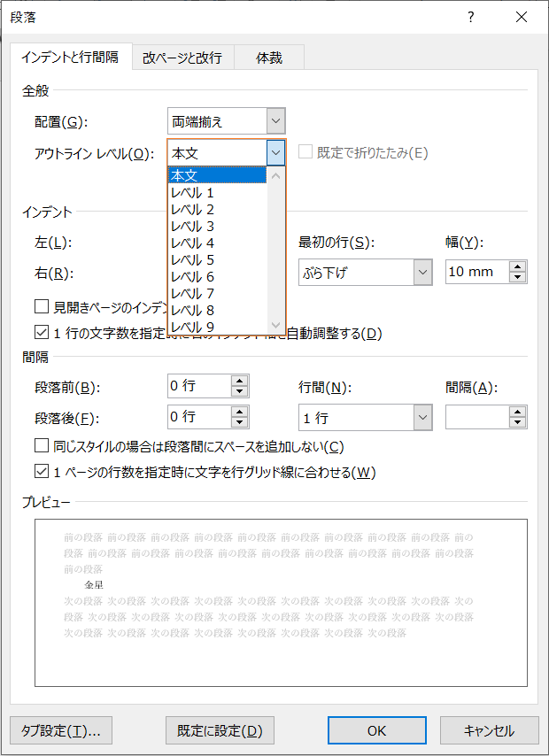Image resolution: width=549 pixels, height=756 pixels.
Task: Open the 最初の行 ぶら下げ dropdown
Action: click(x=422, y=272)
